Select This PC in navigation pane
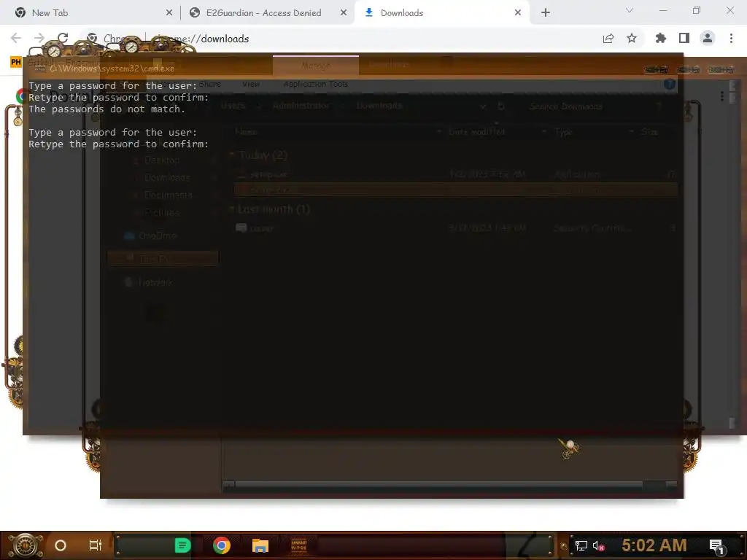 click(x=163, y=259)
